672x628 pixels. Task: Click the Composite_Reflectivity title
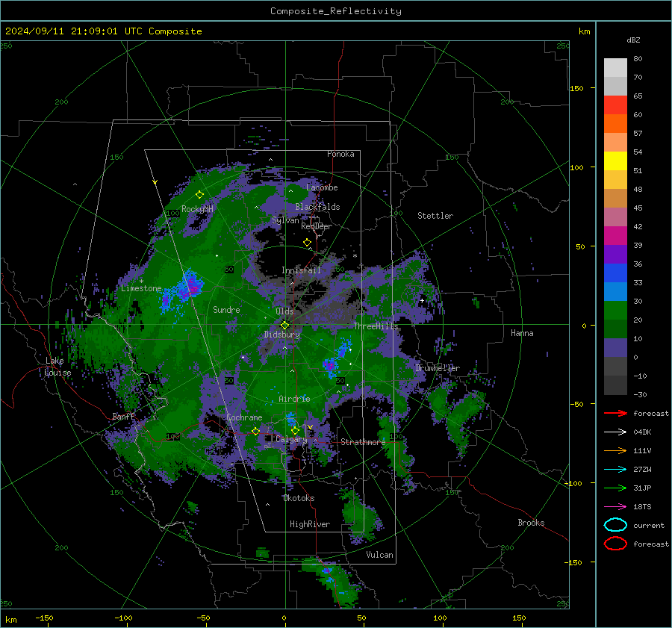click(x=336, y=11)
